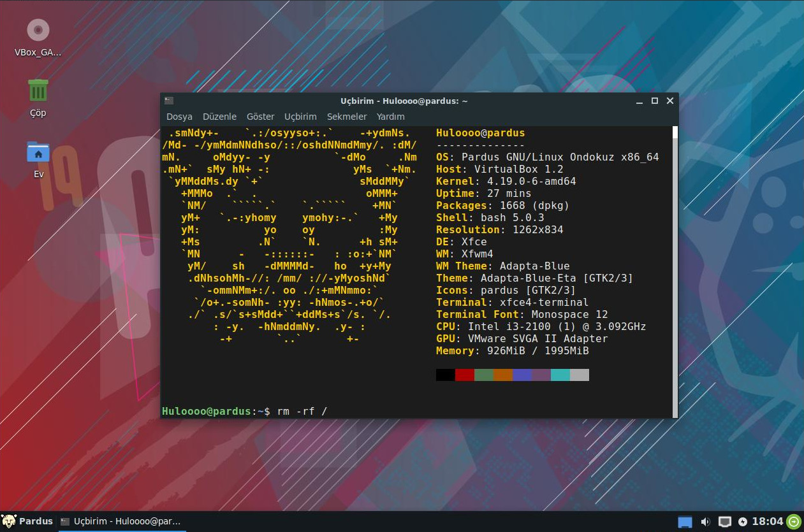
Task: Click the 'Terminal: xfce4-terminal' line
Action: pyautogui.click(x=513, y=303)
